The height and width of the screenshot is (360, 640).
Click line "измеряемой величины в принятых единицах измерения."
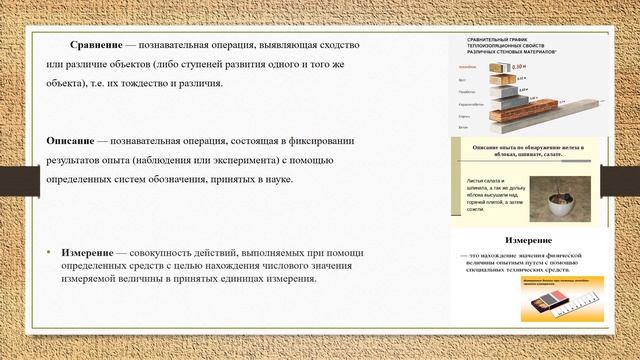tap(189, 279)
